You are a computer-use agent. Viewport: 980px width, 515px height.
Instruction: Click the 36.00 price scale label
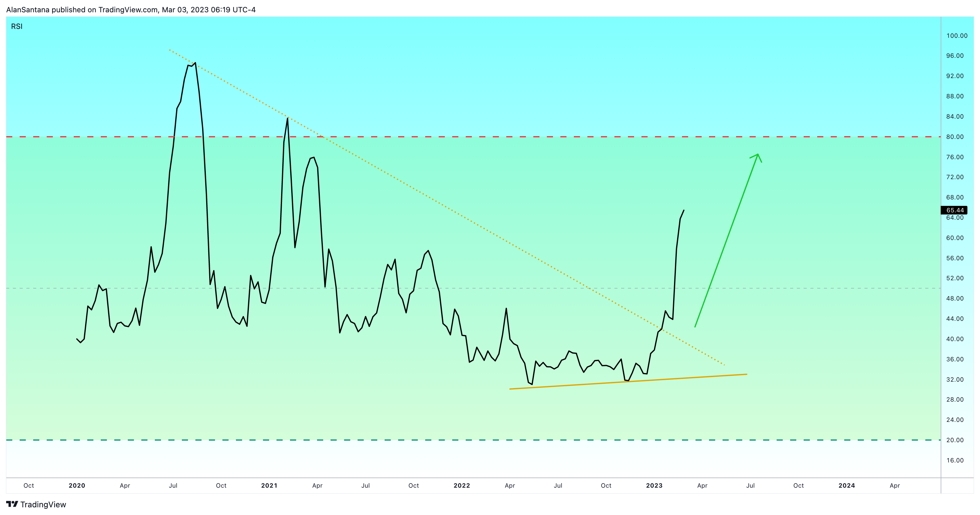coord(955,359)
